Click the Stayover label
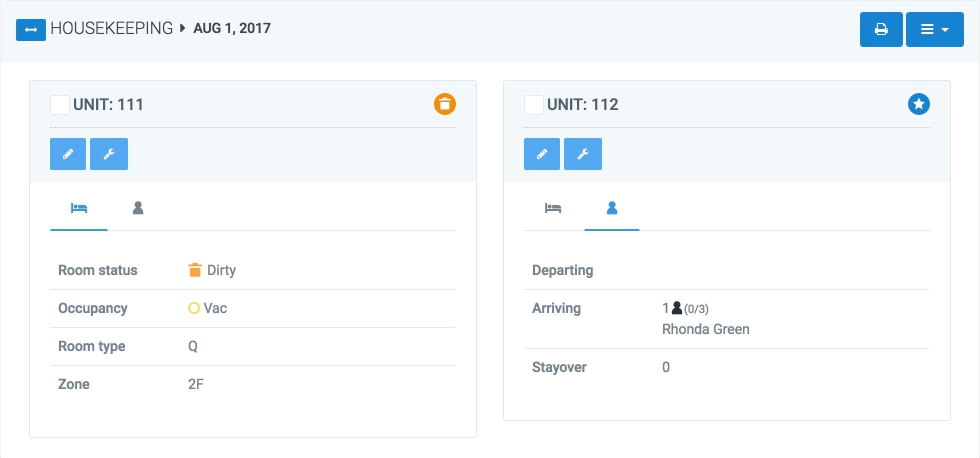Viewport: 980px width, 458px height. pos(559,367)
